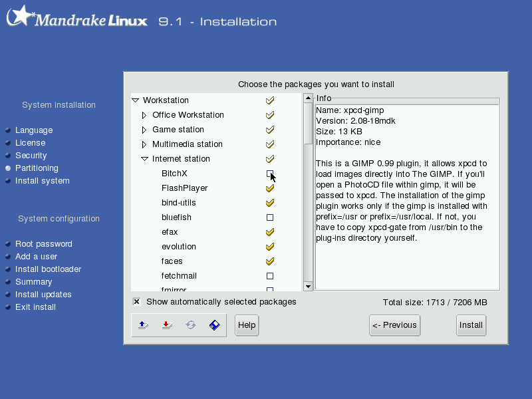Click the blue floppy disk icon
The image size is (532, 399).
point(214,325)
